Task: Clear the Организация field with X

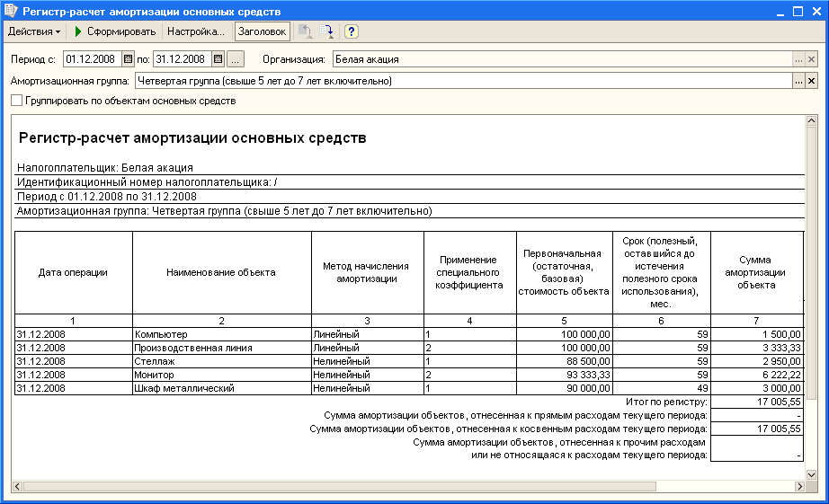Action: 811,59
